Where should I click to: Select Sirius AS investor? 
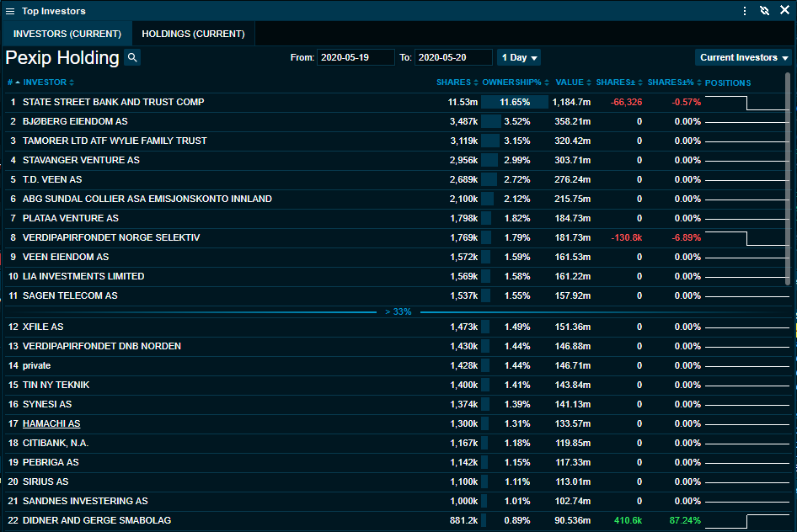[x=45, y=481]
